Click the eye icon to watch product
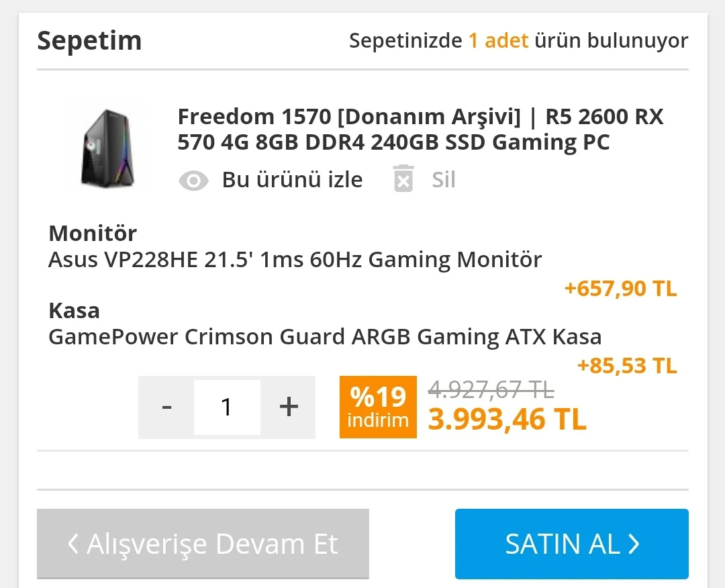725x588 pixels. tap(193, 181)
